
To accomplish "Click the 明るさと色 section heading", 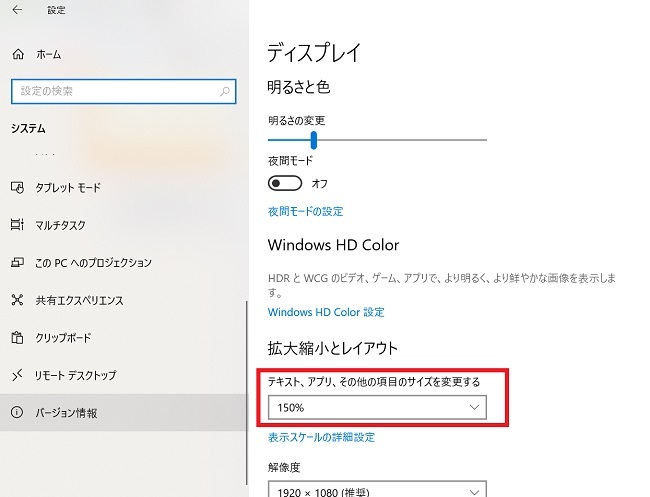I will coord(299,87).
